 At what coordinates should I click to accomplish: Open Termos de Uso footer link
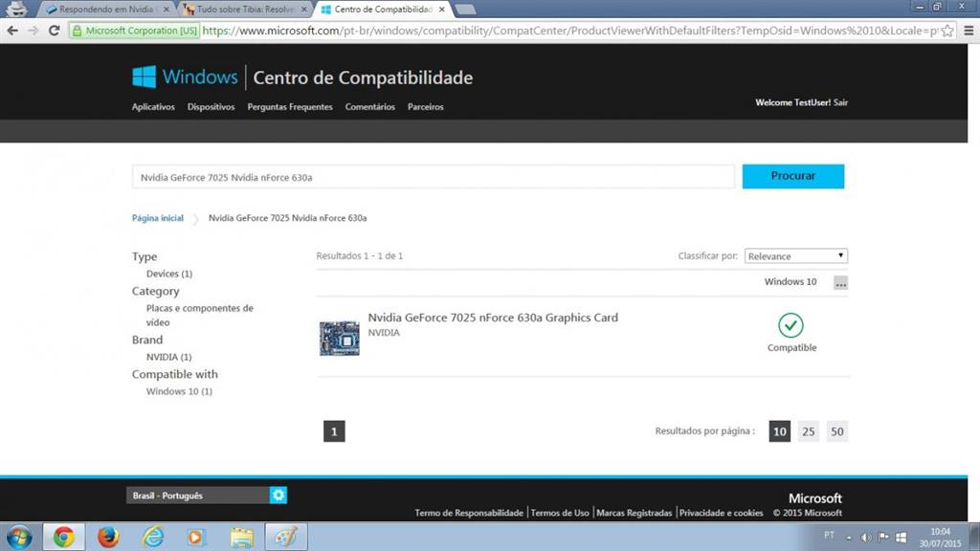tap(560, 513)
